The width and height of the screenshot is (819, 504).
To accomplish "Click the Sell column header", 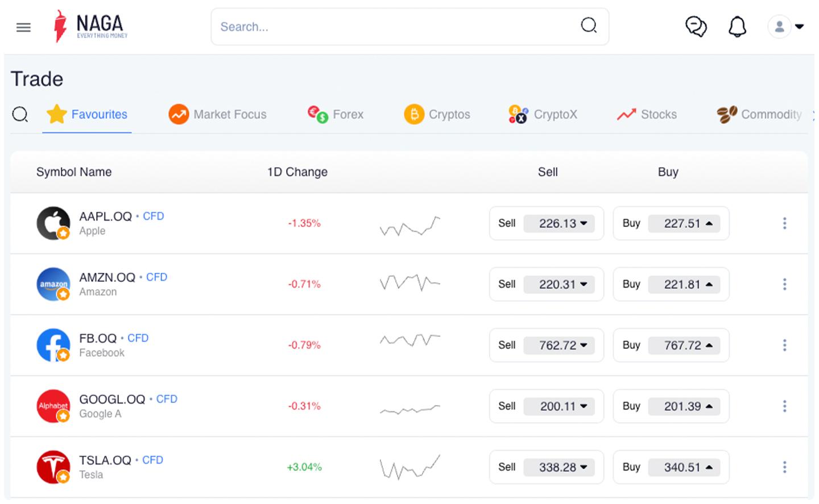I will click(x=548, y=172).
